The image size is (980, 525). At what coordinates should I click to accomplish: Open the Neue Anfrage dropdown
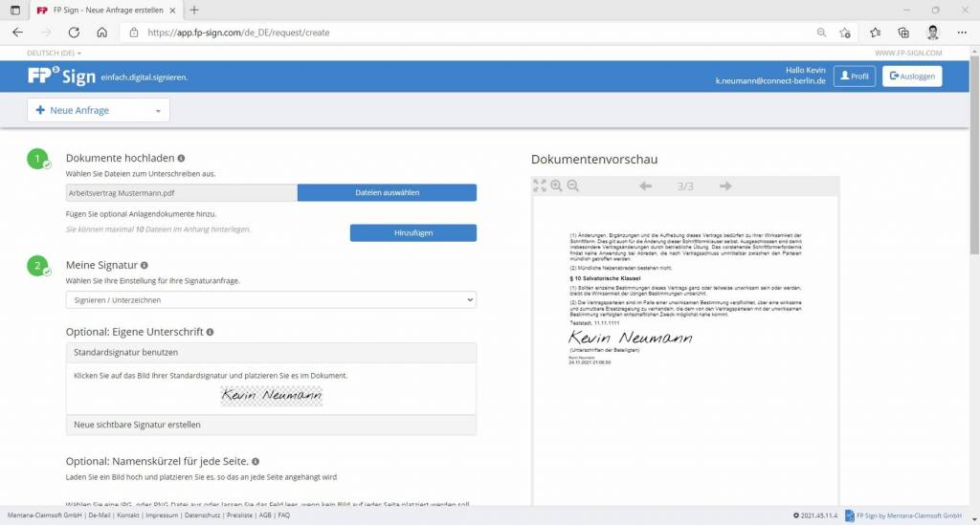99,111
